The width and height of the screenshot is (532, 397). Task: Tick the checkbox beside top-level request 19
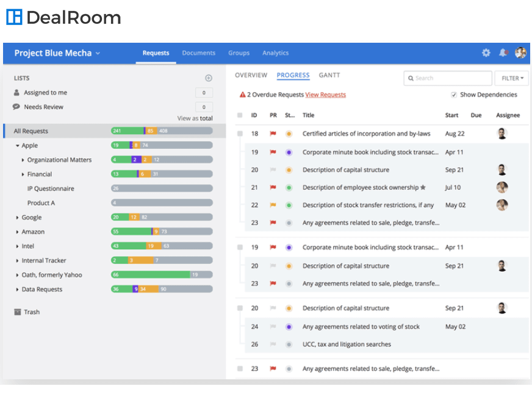coord(240,247)
